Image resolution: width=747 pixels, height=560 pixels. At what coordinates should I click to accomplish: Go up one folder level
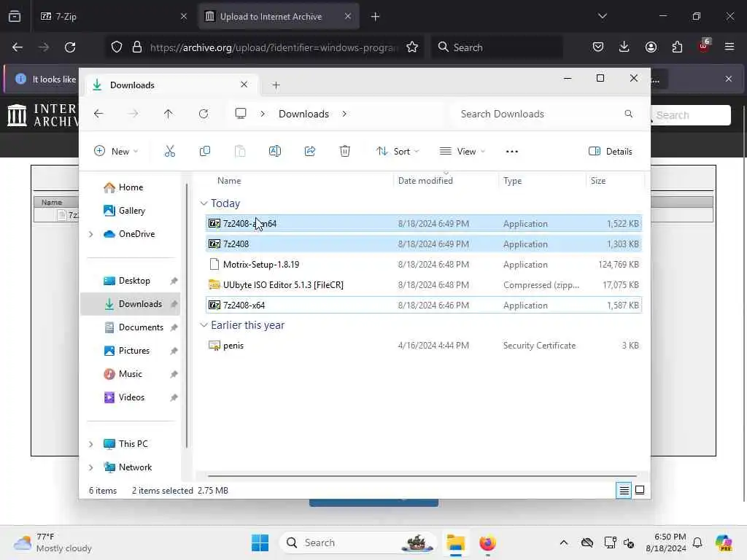tap(169, 114)
